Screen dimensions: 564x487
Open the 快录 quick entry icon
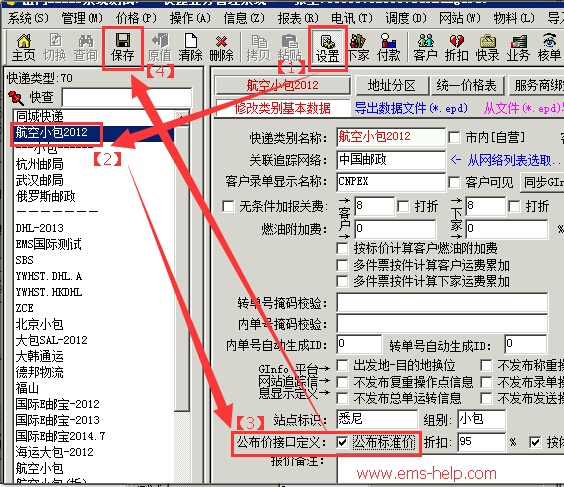tap(487, 48)
